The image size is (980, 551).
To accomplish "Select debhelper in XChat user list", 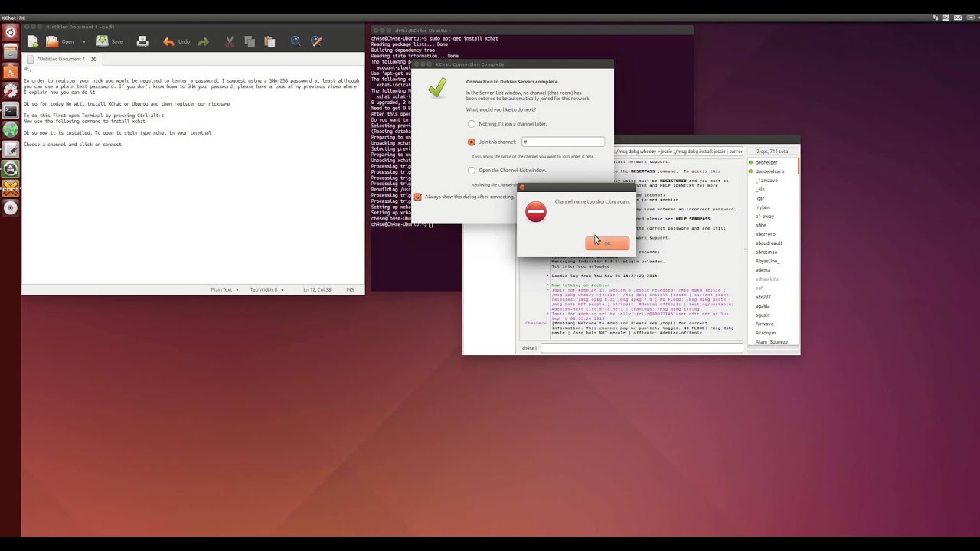I will pos(766,162).
